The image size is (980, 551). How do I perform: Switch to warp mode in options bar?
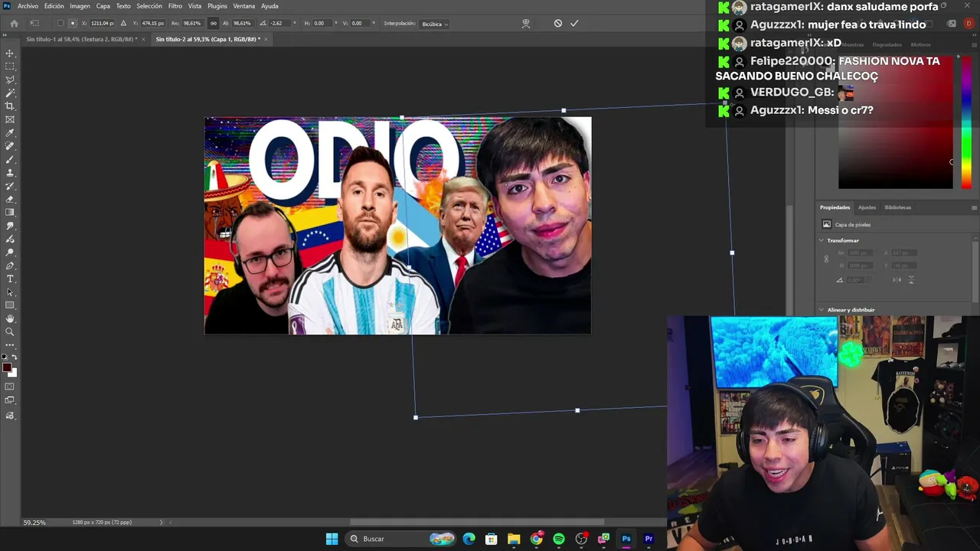click(526, 24)
